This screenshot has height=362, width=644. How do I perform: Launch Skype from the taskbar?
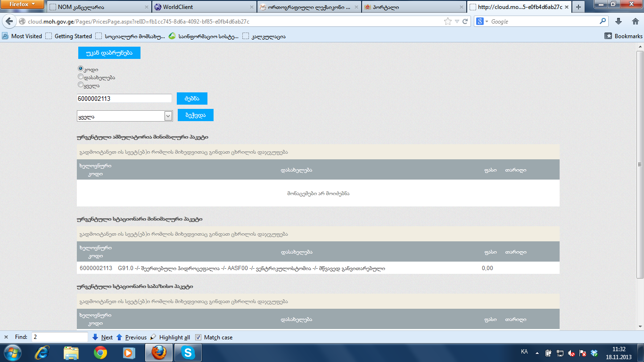coord(188,353)
